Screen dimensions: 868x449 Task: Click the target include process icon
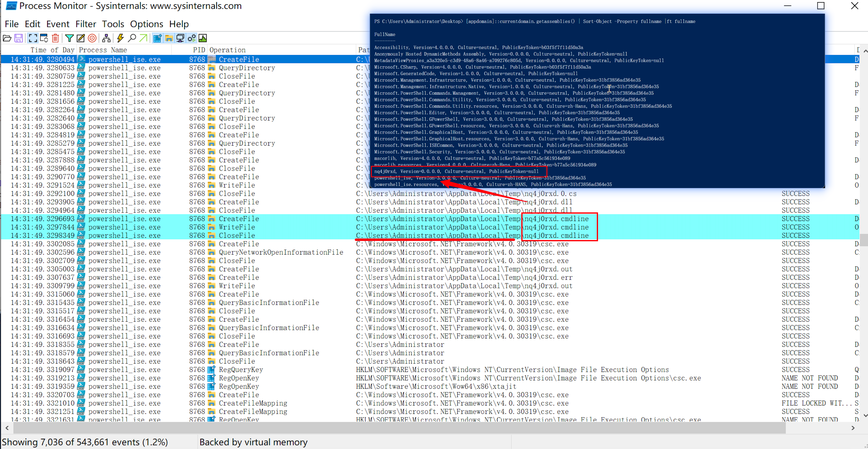coord(92,38)
